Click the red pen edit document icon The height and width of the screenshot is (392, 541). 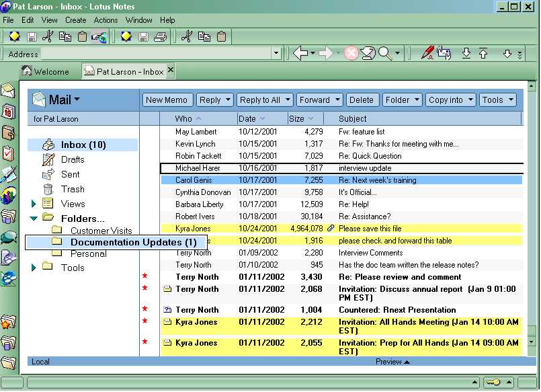coord(427,53)
